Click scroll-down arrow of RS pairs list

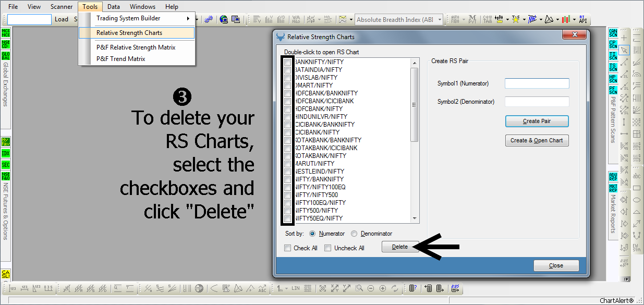(x=415, y=218)
